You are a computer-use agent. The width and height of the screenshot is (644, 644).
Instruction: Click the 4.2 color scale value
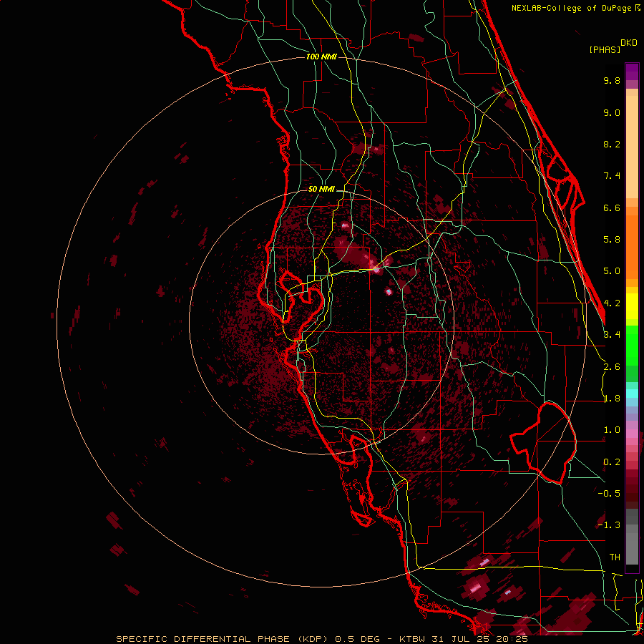click(x=612, y=303)
